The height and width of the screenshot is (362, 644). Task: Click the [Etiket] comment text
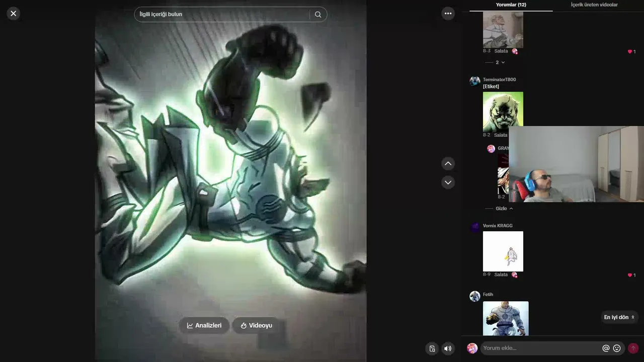pos(491,86)
